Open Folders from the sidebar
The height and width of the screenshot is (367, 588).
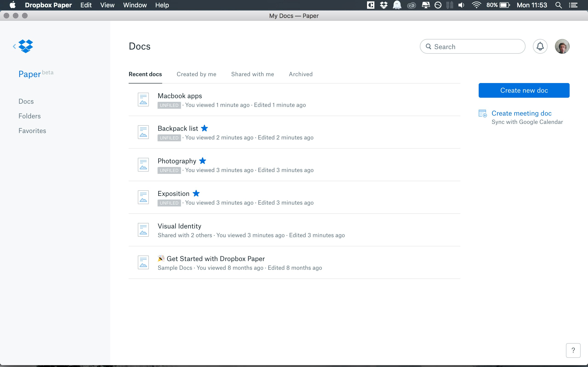(x=29, y=116)
